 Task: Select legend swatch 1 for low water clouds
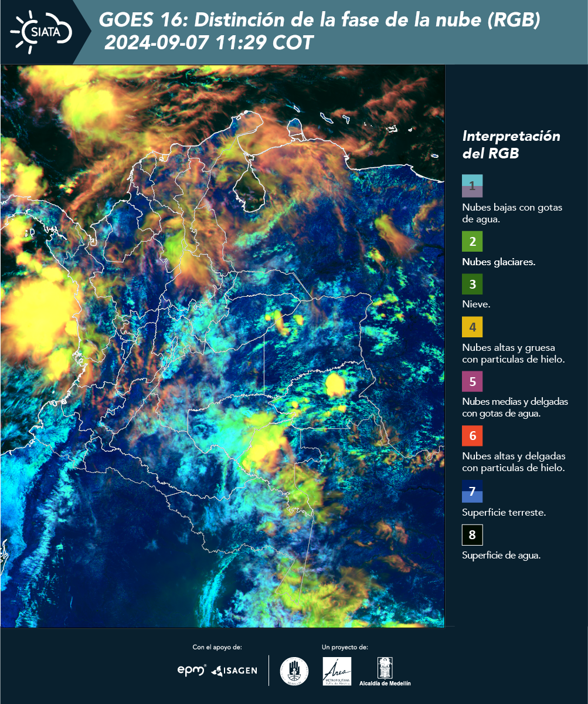coord(472,186)
